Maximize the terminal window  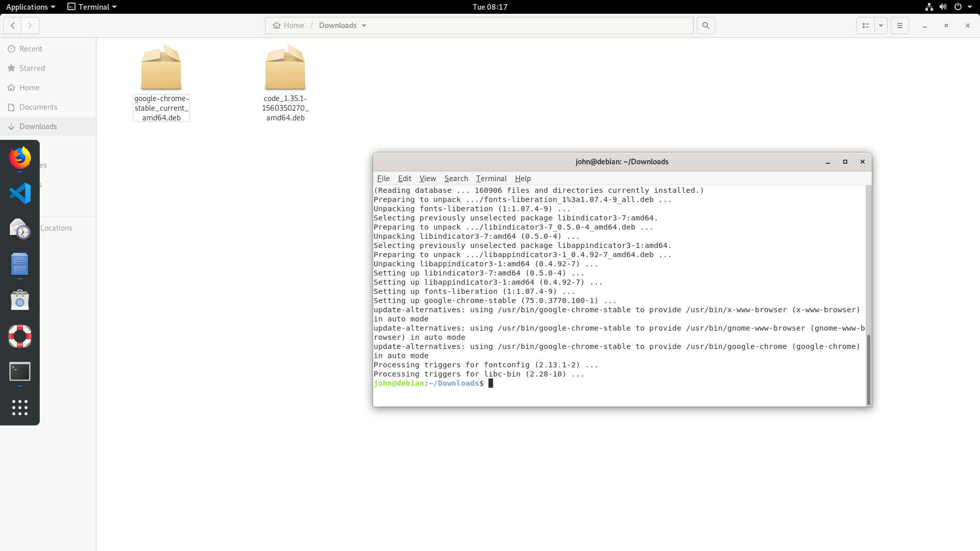(845, 162)
